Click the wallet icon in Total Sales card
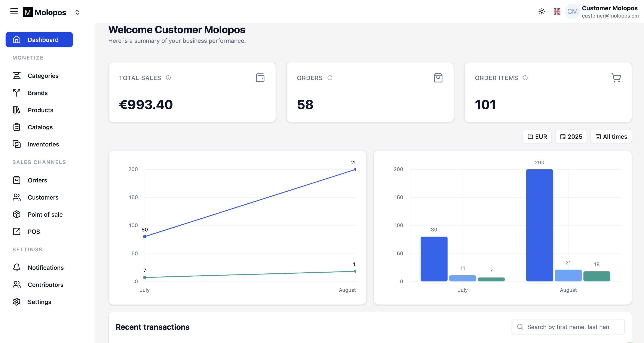 coord(260,78)
